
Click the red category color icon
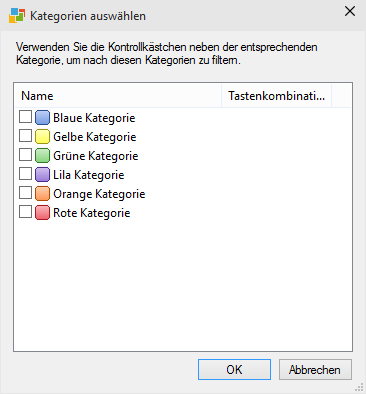pyautogui.click(x=42, y=213)
